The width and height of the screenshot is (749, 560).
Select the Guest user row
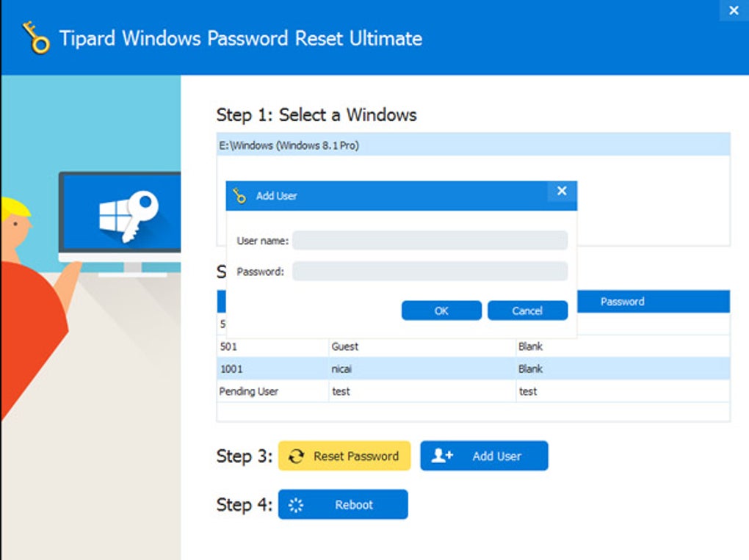point(473,346)
